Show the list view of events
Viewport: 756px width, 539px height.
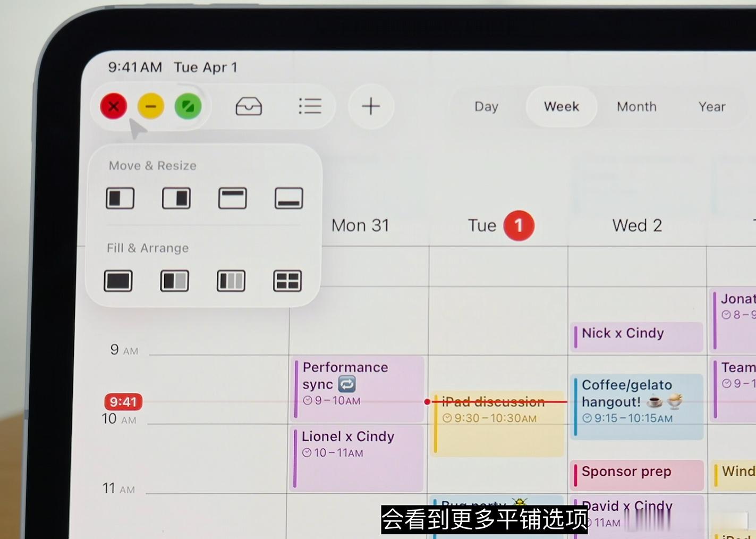[310, 106]
